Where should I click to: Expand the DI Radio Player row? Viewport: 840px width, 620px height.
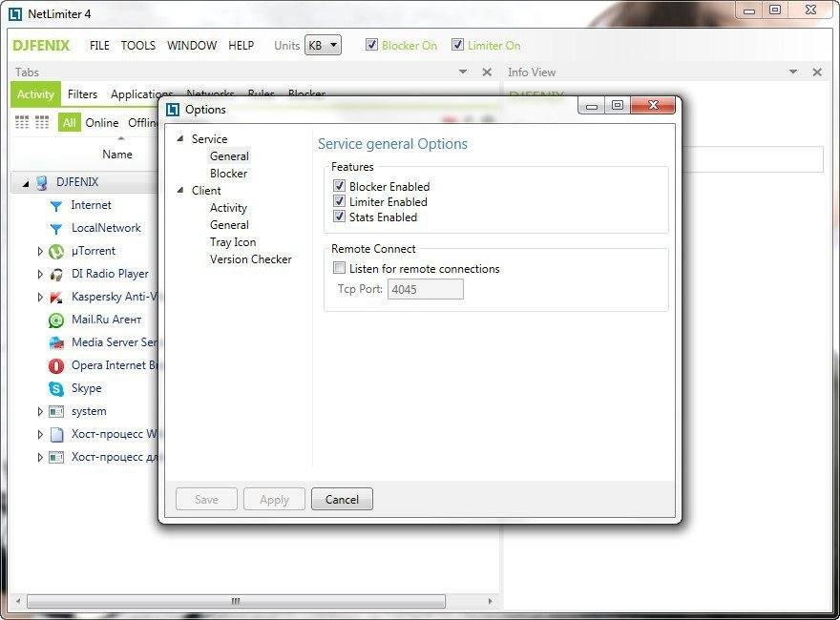[40, 274]
